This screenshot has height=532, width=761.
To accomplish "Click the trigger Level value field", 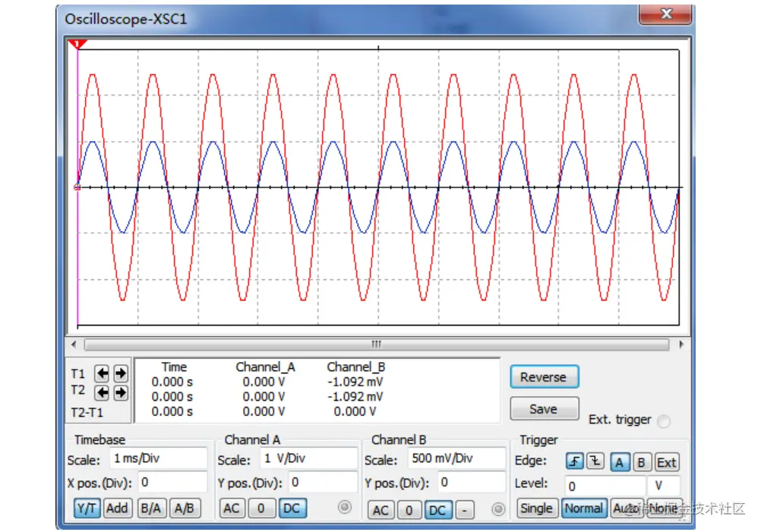I will coord(605,486).
